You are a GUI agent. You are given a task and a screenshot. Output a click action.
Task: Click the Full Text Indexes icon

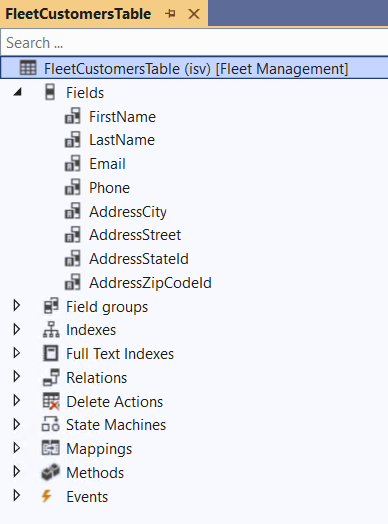[51, 353]
